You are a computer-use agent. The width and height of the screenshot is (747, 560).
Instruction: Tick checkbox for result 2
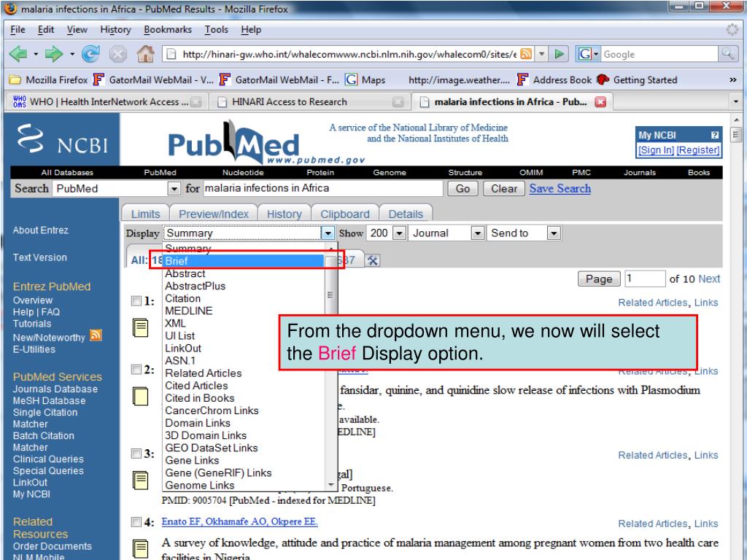tap(136, 370)
